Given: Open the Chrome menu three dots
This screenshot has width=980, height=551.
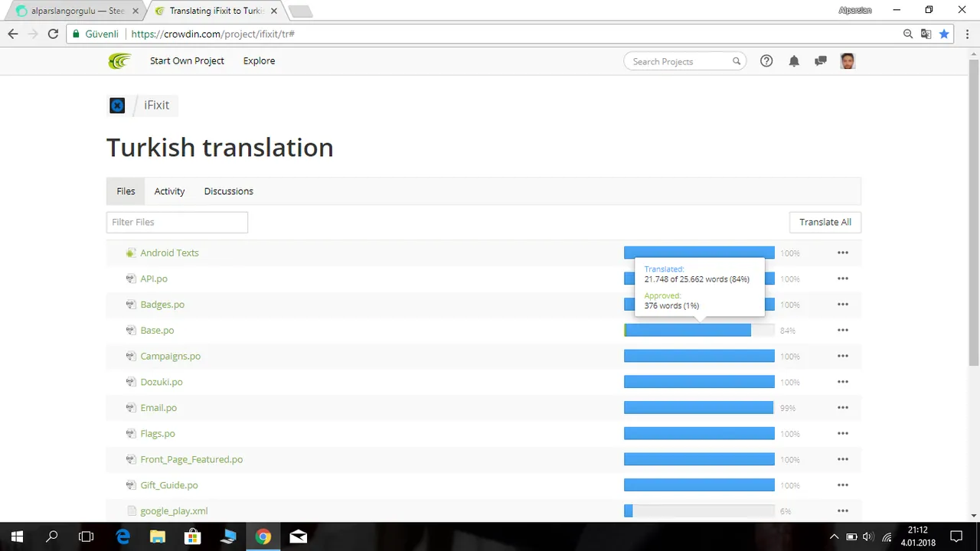Looking at the screenshot, I should 965,34.
